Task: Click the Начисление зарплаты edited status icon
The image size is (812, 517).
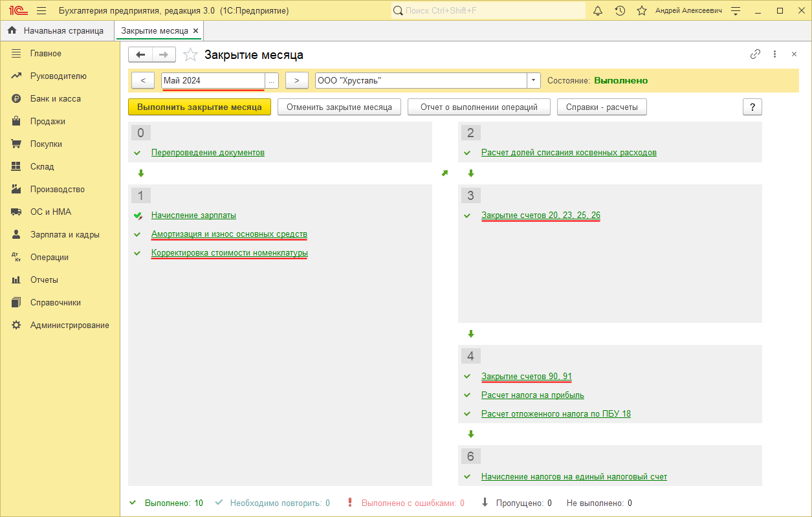Action: [137, 215]
